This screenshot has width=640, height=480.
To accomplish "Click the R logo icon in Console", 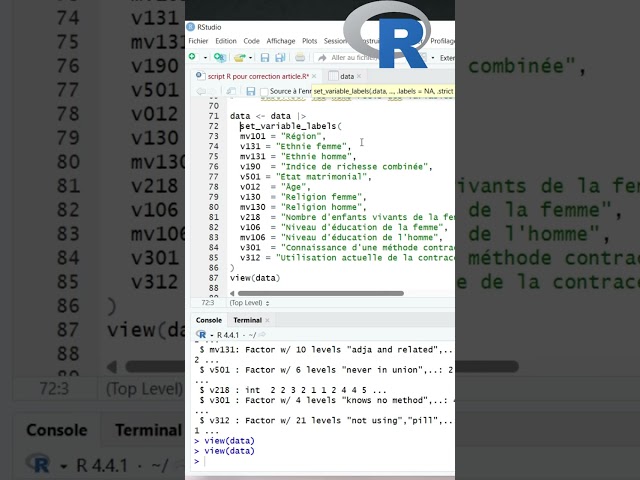I will (202, 335).
